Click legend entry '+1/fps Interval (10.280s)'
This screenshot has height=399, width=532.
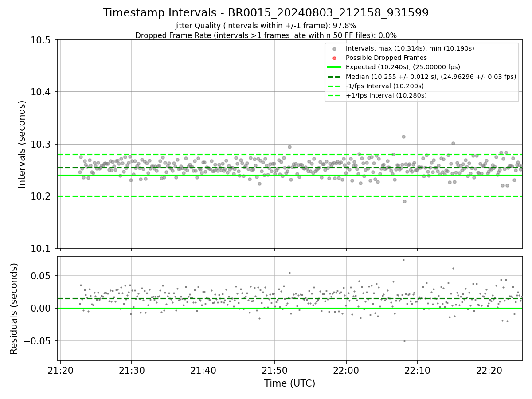[x=386, y=95]
